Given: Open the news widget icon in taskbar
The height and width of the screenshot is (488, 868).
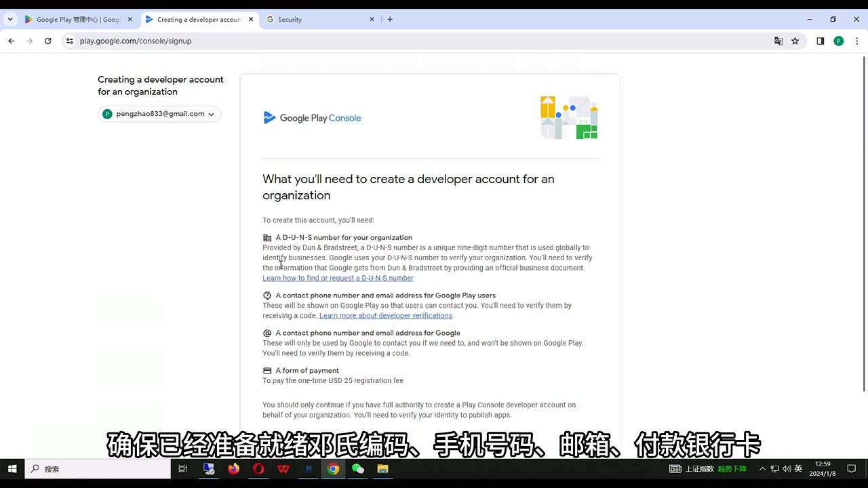Looking at the screenshot, I should point(675,468).
